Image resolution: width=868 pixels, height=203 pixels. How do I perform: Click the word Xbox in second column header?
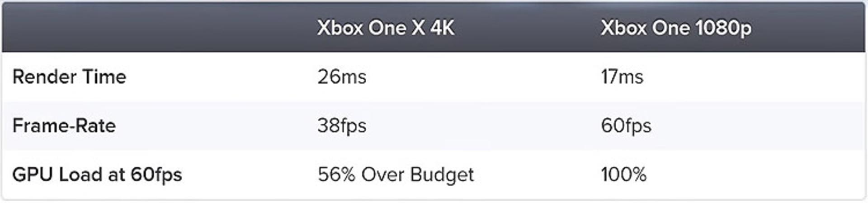(340, 28)
